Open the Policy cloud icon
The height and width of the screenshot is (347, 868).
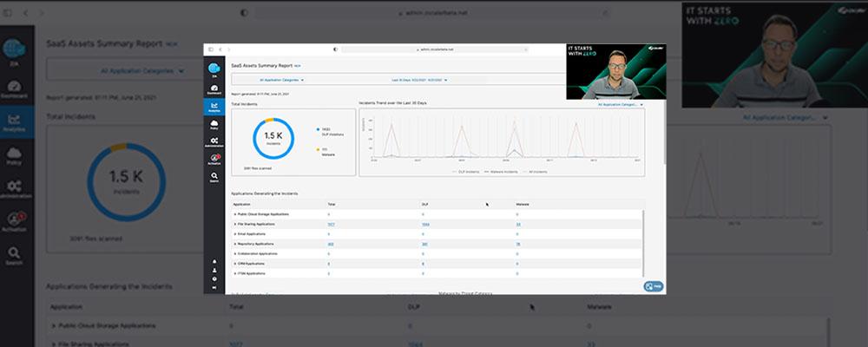pos(214,125)
